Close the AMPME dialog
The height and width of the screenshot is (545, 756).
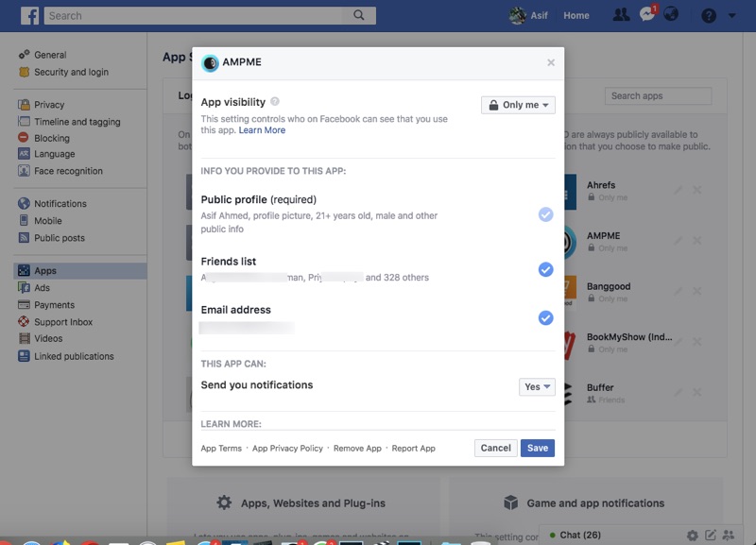tap(551, 62)
